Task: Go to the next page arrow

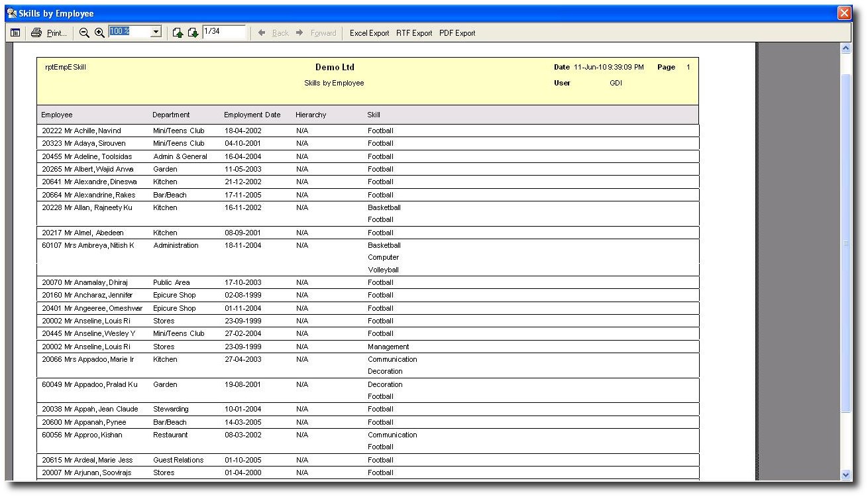Action: (193, 33)
